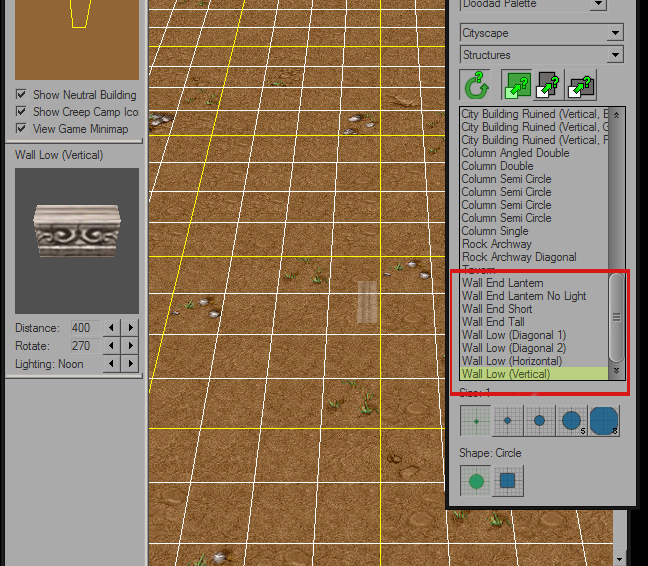This screenshot has width=648, height=566.
Task: Click the doodad list scrollbar thumb
Action: click(x=616, y=317)
